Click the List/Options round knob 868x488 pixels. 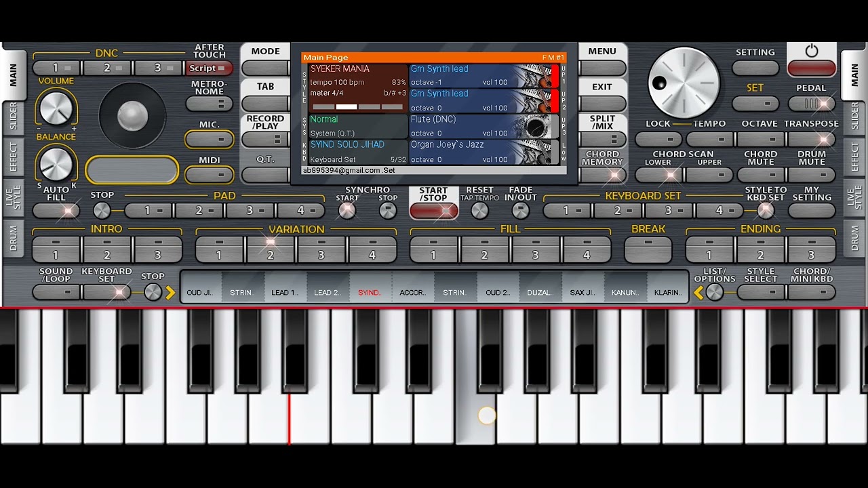coord(714,292)
